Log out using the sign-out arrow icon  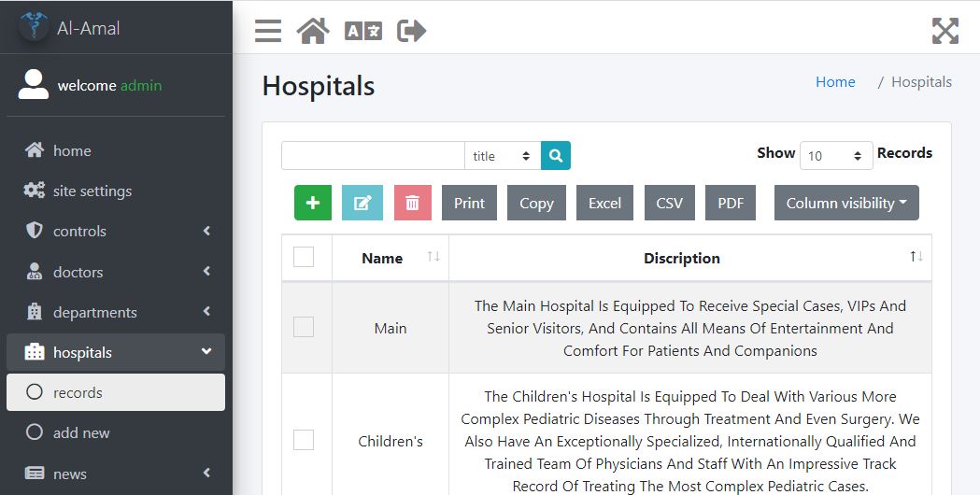(411, 31)
